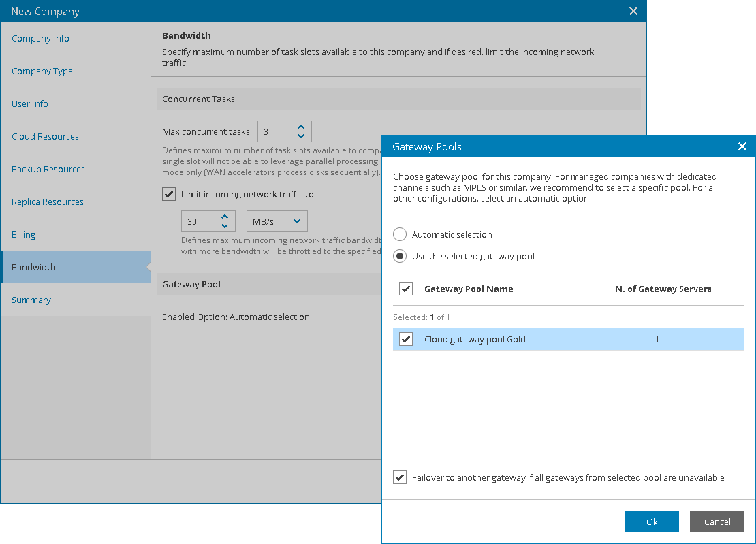
Task: Click the server count '1' in Gold row
Action: pyautogui.click(x=657, y=340)
